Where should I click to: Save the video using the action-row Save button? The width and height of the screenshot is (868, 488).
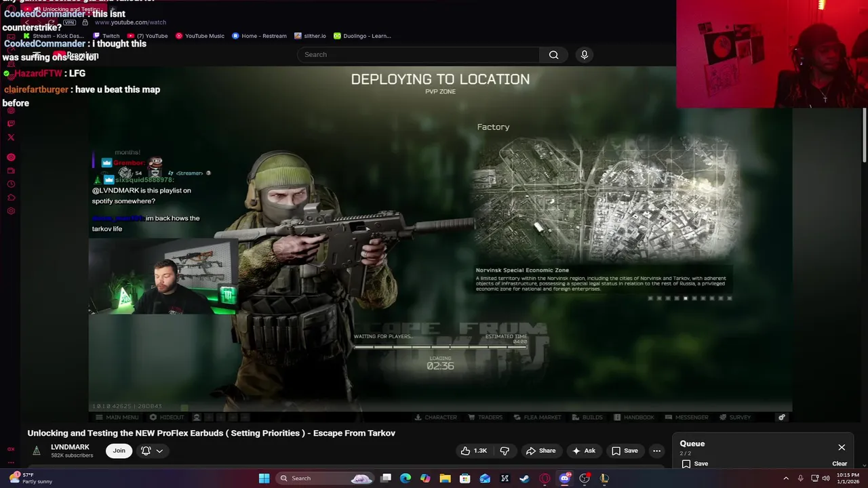[x=625, y=451]
